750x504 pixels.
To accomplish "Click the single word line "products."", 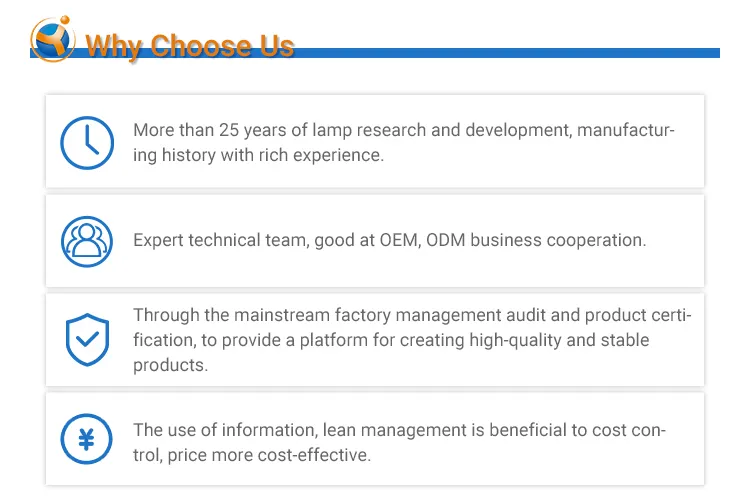I will [171, 365].
